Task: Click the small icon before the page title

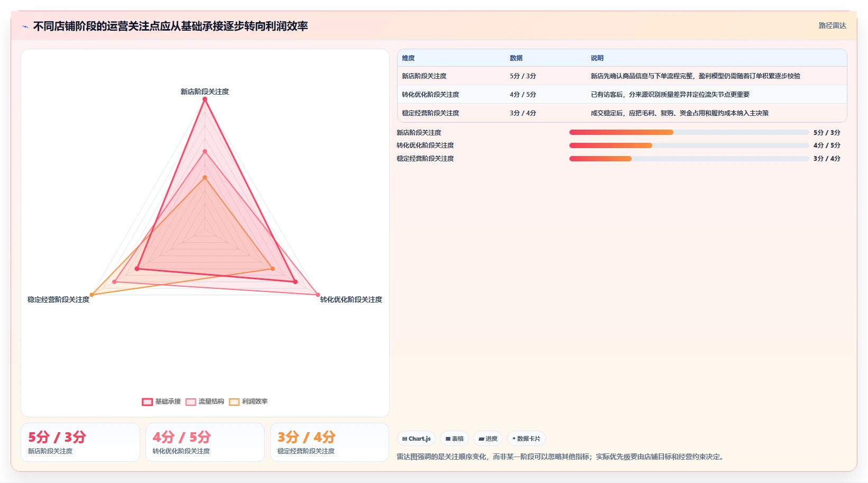Action: pyautogui.click(x=25, y=26)
